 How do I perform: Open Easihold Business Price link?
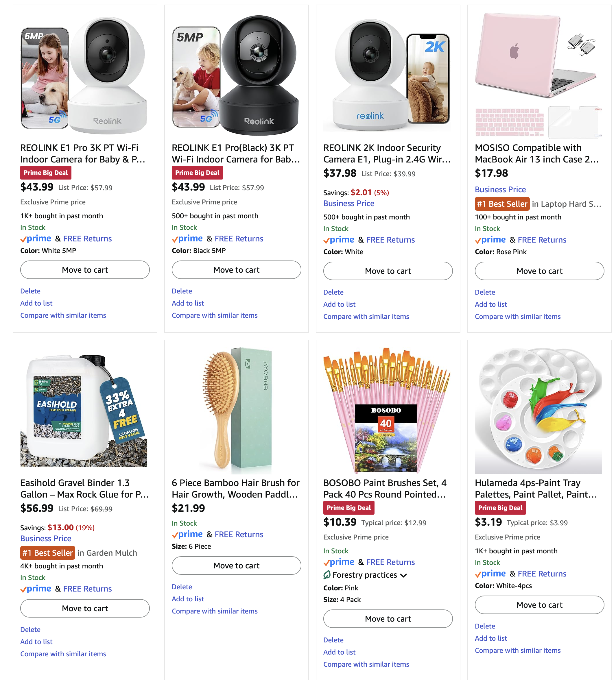click(x=45, y=539)
